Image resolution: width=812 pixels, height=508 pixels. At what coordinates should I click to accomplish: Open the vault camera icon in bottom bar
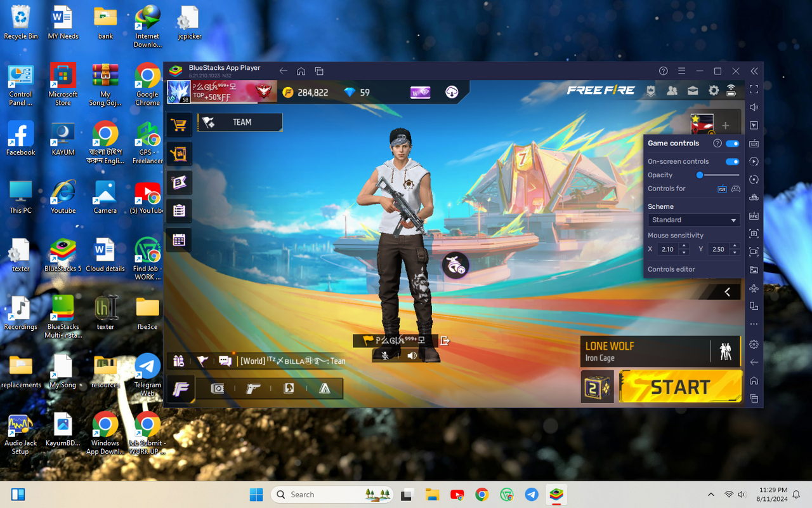218,389
